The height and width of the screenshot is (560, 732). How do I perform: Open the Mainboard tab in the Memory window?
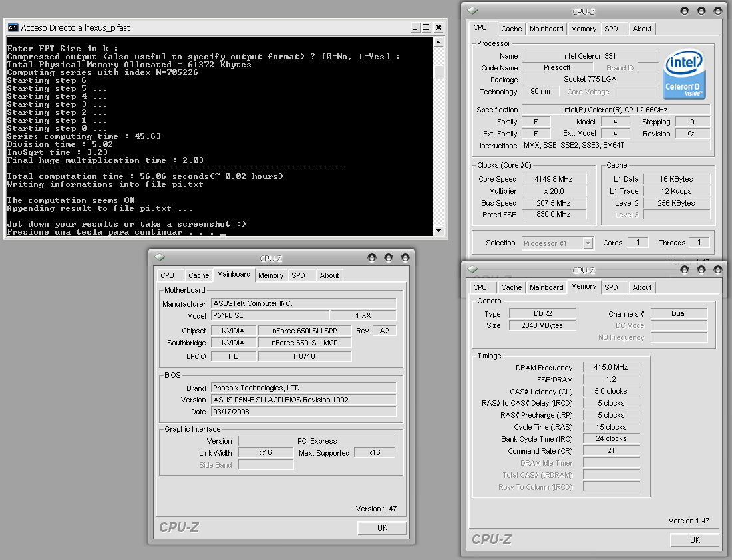coord(546,287)
